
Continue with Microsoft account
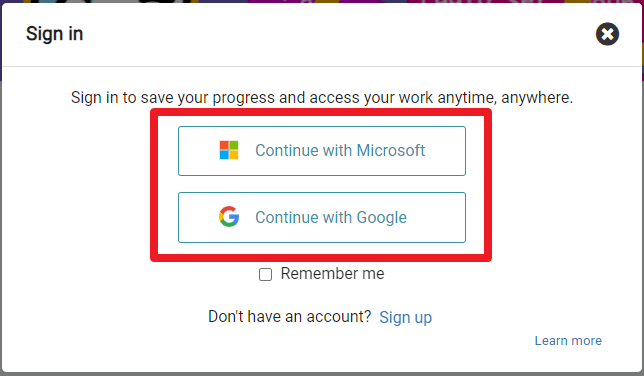point(322,151)
